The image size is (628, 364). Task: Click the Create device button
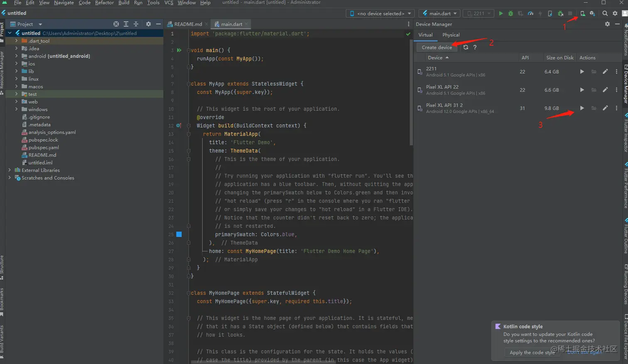point(437,47)
